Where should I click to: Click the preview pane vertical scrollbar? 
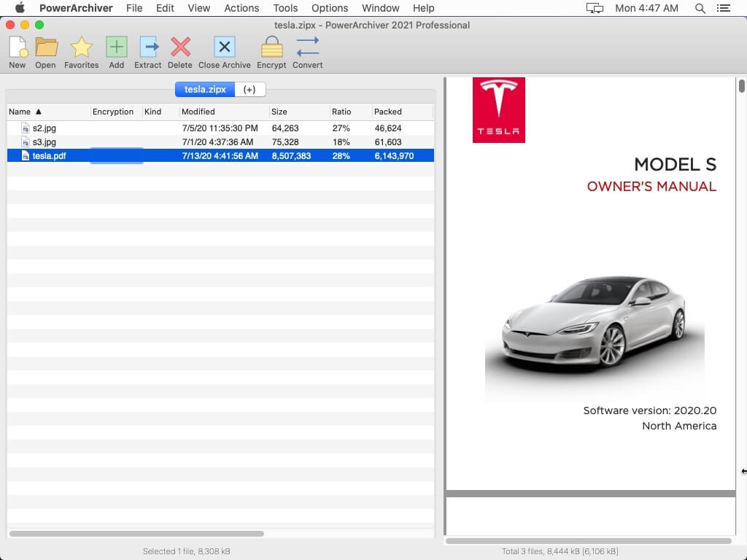pyautogui.click(x=742, y=86)
